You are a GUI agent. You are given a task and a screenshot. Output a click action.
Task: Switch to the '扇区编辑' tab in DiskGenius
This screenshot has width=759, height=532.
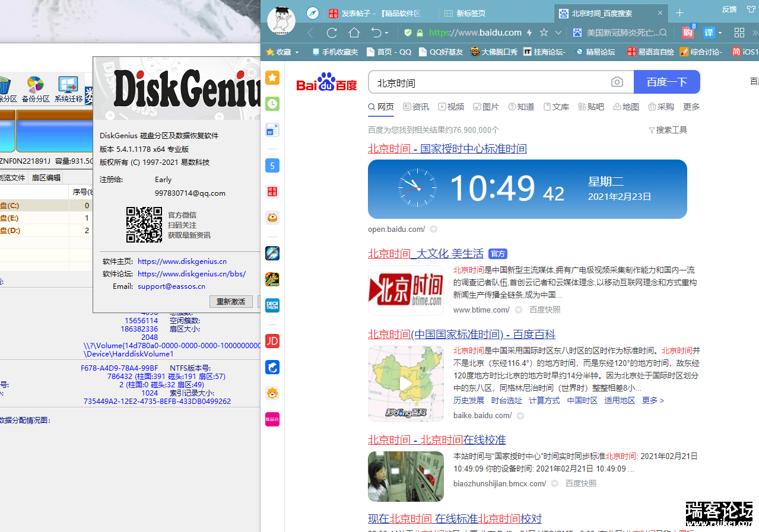(x=46, y=177)
